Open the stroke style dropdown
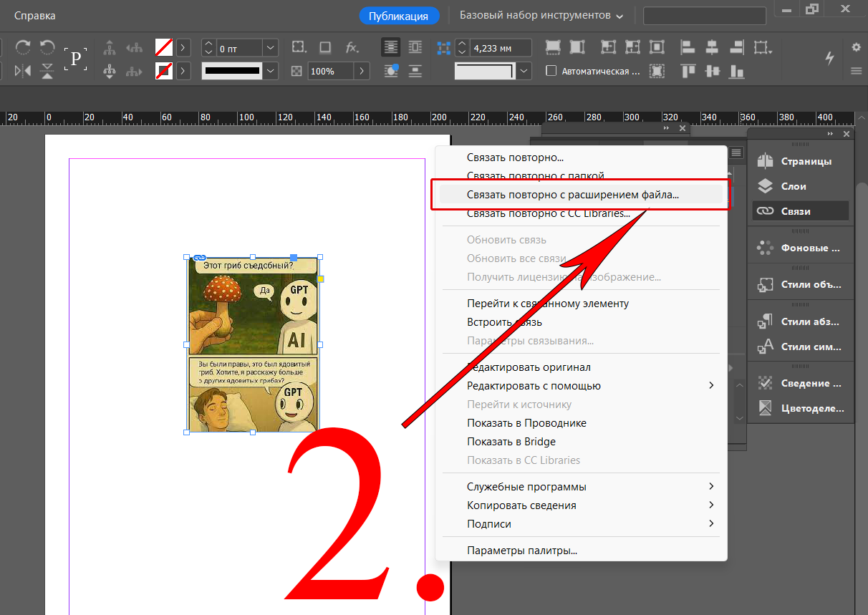 [271, 71]
